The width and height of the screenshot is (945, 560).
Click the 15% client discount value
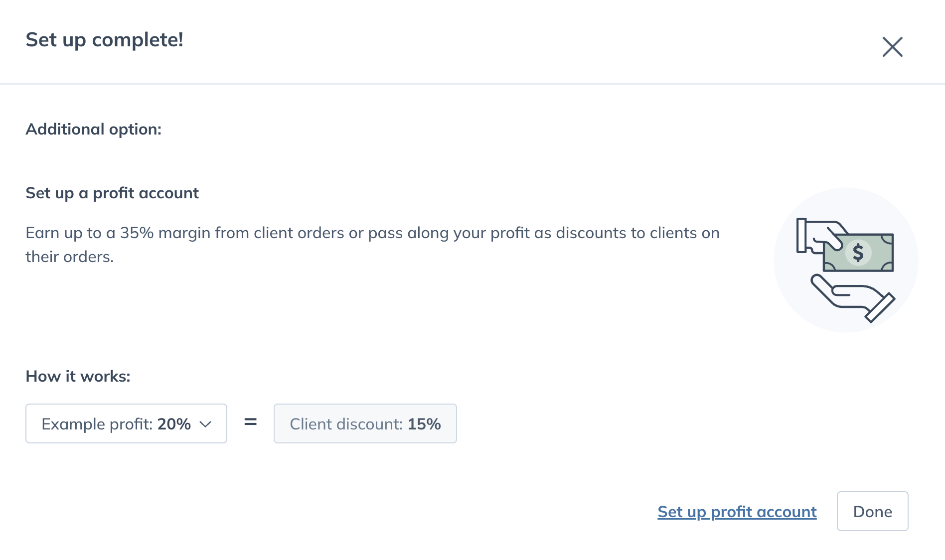click(x=424, y=424)
